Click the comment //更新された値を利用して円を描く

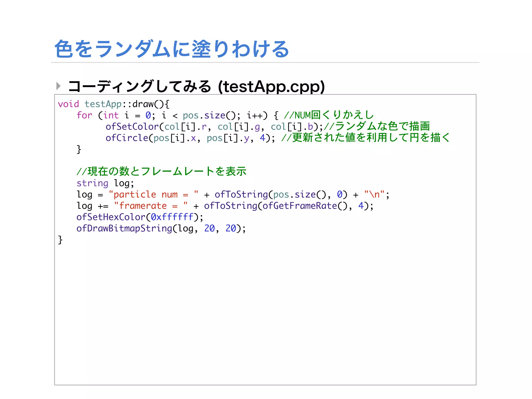(366, 138)
